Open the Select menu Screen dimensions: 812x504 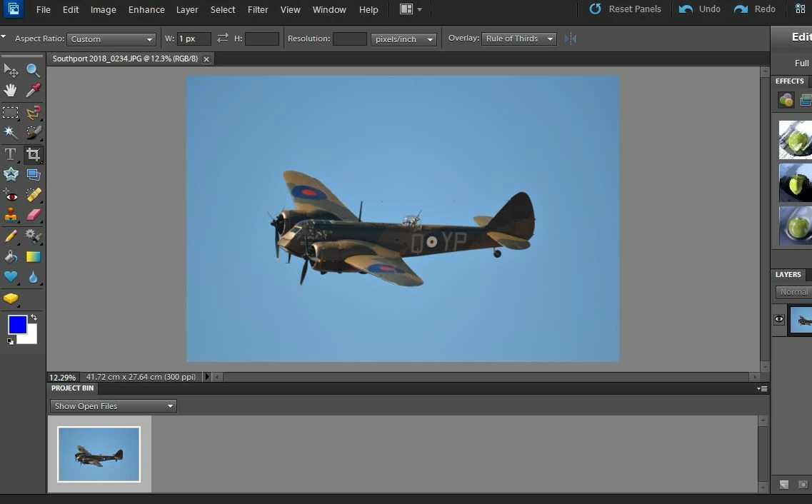pyautogui.click(x=223, y=10)
